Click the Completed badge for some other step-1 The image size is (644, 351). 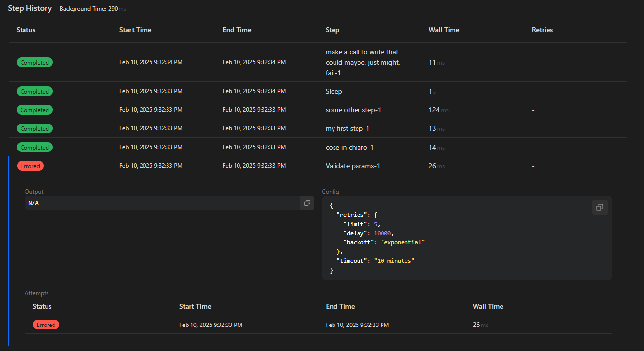coord(34,110)
